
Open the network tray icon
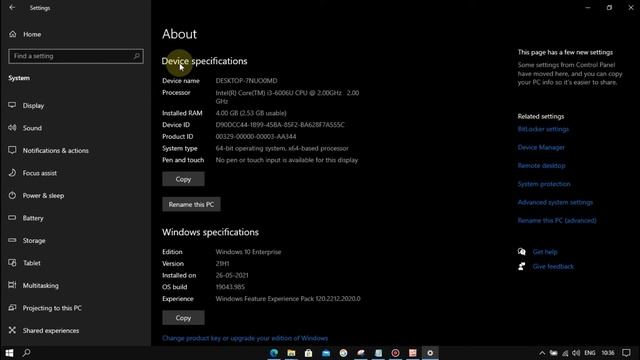pos(565,353)
